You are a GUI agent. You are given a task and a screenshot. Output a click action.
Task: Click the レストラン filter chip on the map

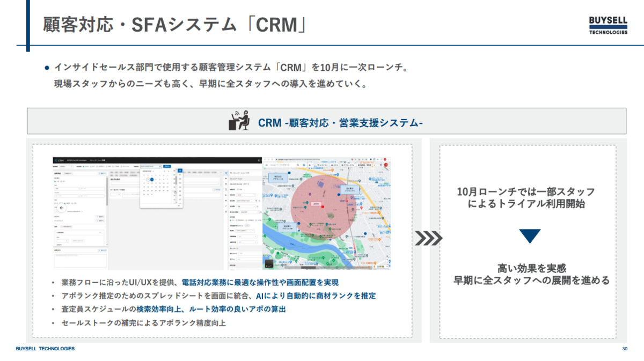[323, 165]
